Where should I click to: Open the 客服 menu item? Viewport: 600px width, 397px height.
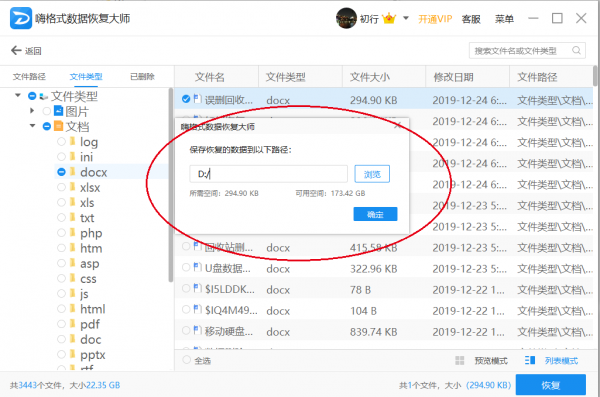pos(471,19)
